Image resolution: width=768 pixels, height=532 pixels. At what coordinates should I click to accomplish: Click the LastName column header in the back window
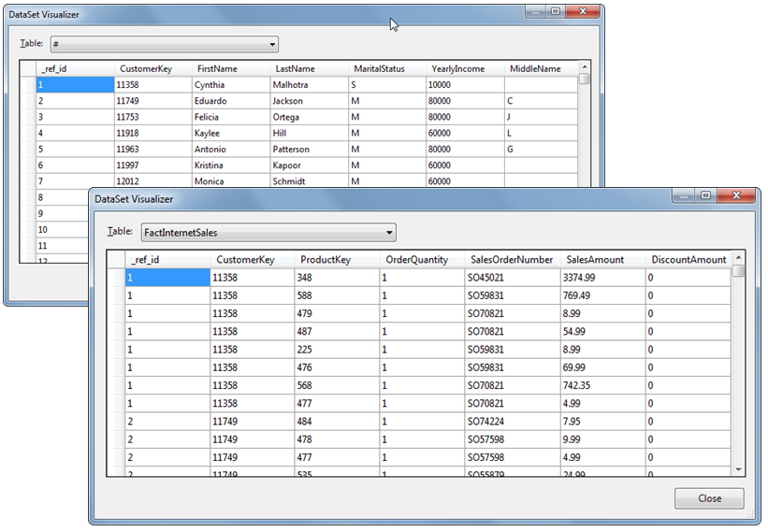(x=309, y=69)
